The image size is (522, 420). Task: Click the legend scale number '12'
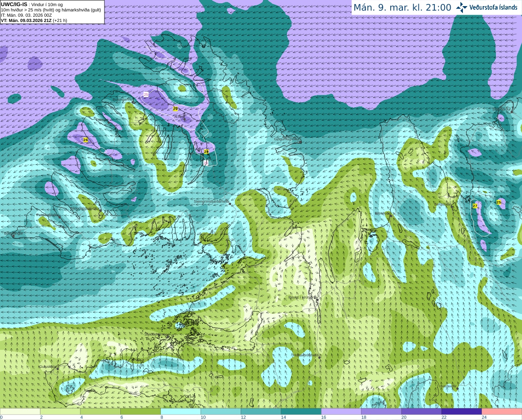[243, 417]
